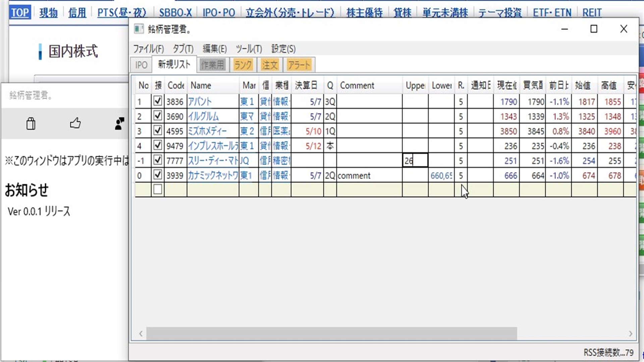Click the shopping bag icon
This screenshot has width=644, height=362.
[31, 124]
